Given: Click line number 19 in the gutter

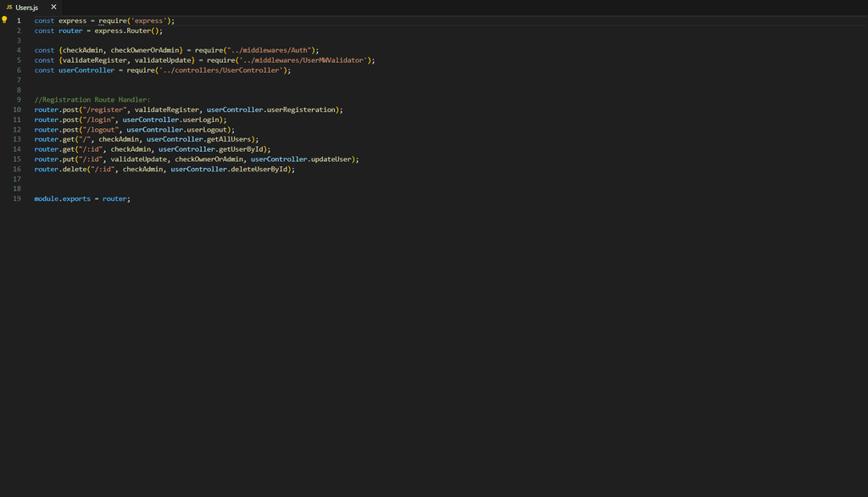Looking at the screenshot, I should [x=17, y=198].
